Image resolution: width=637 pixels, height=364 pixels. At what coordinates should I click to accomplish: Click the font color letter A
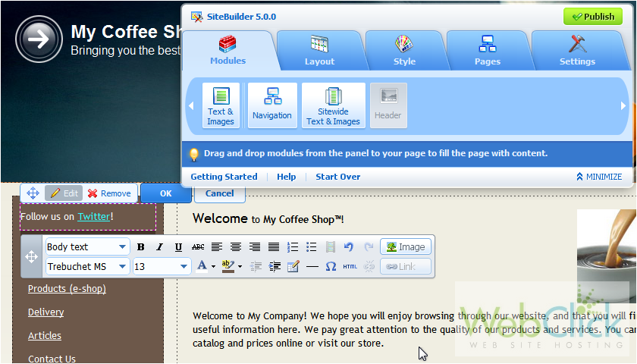click(202, 266)
